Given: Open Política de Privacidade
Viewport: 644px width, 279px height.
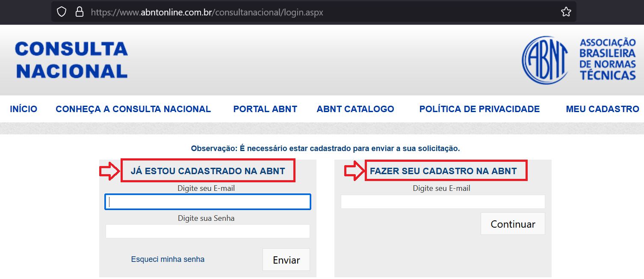Looking at the screenshot, I should coord(479,109).
